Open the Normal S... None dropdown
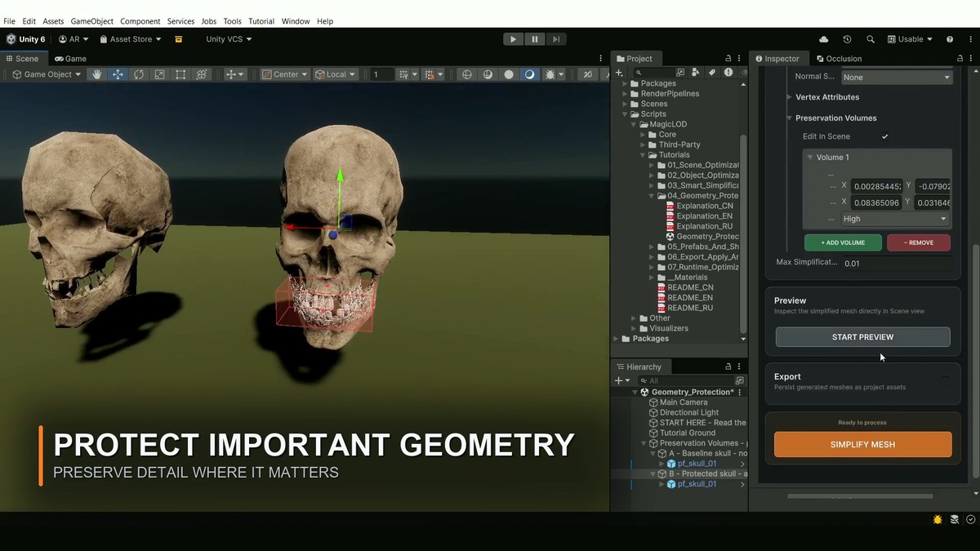Screen dimensions: 980x551 pyautogui.click(x=897, y=78)
